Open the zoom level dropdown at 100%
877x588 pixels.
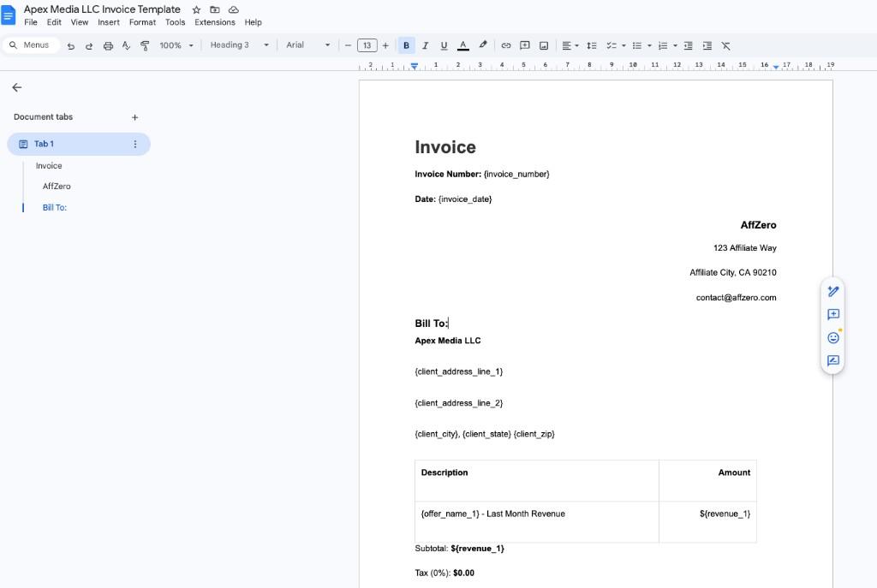[176, 46]
